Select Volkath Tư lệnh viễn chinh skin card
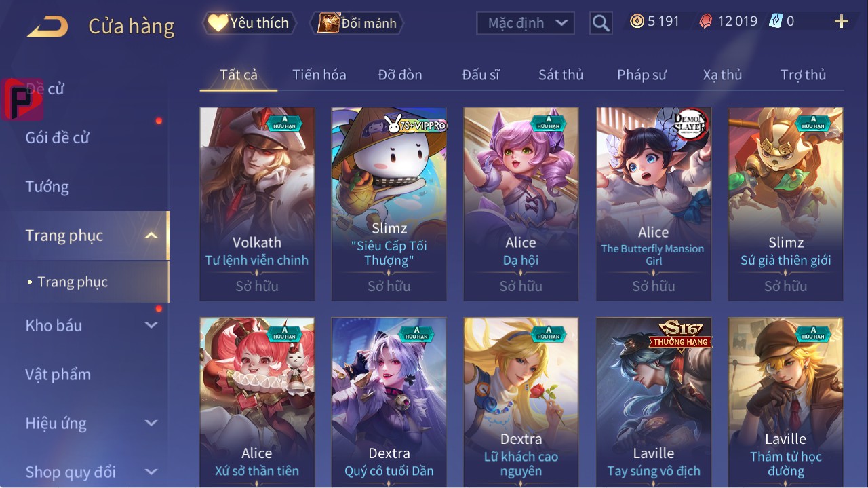The image size is (868, 488). pos(257,204)
